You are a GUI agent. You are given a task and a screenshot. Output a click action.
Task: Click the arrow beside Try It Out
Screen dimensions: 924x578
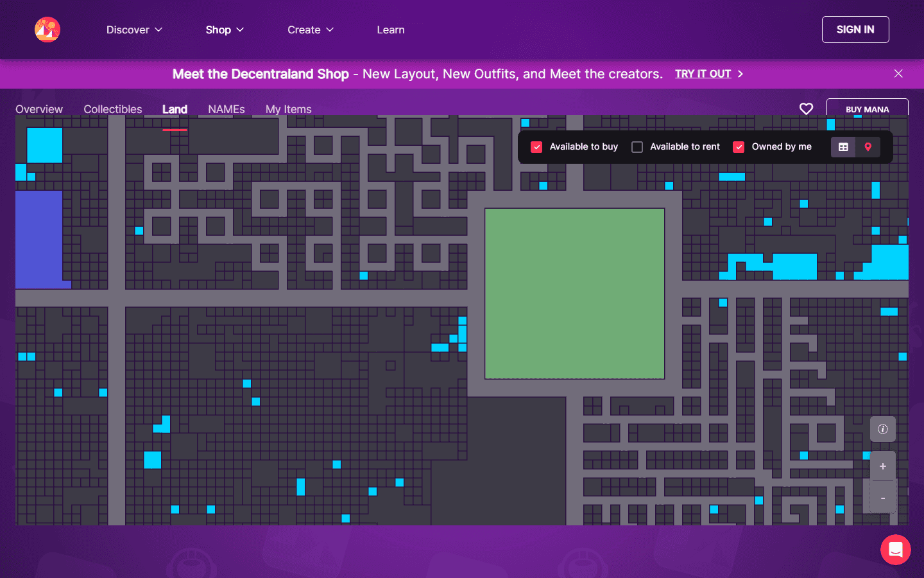(740, 74)
